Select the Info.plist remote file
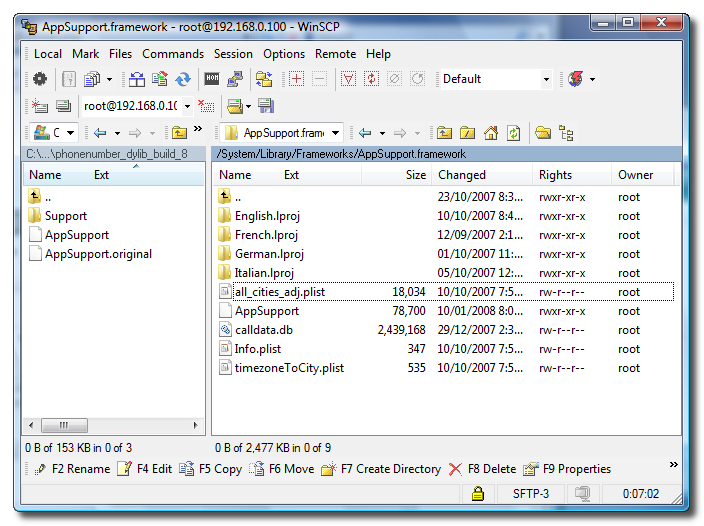 pos(258,349)
